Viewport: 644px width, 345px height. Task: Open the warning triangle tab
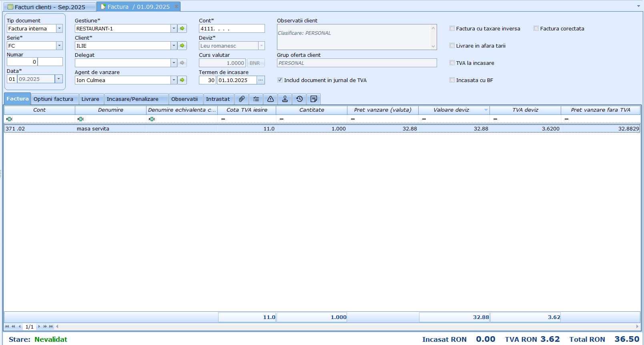(x=271, y=99)
